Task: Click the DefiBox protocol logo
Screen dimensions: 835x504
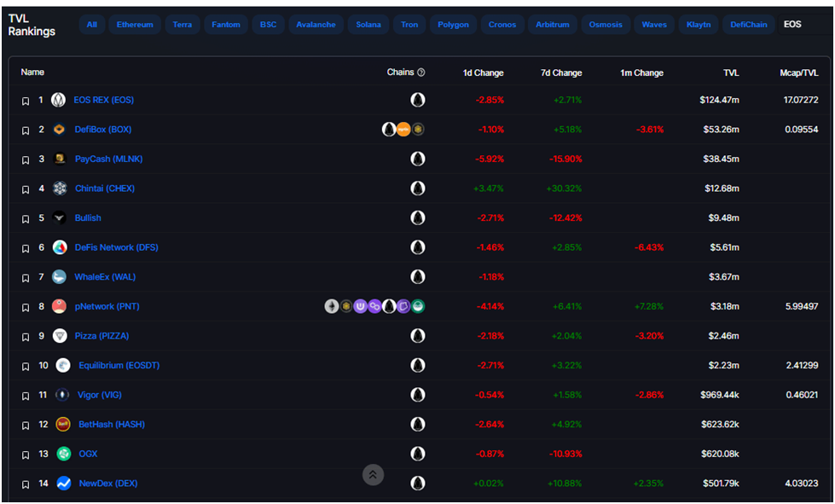Action: (59, 130)
